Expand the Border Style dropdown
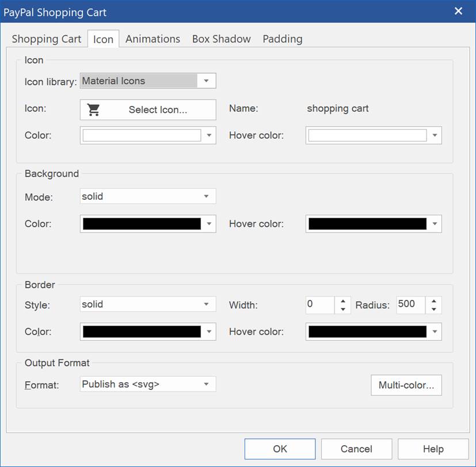The height and width of the screenshot is (467, 476). pos(206,305)
